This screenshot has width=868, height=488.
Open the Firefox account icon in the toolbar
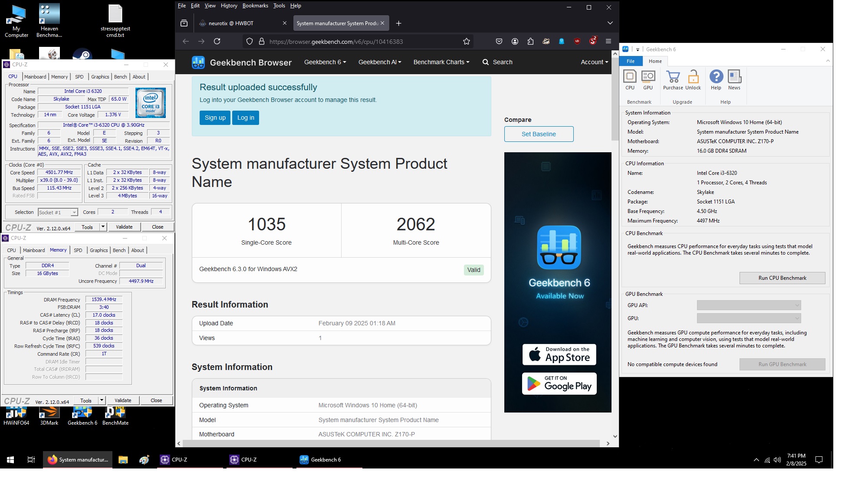pos(515,41)
